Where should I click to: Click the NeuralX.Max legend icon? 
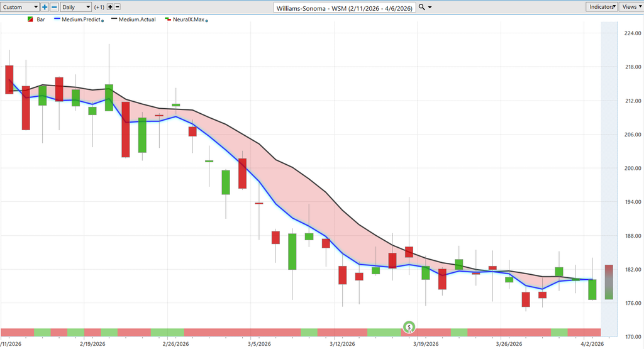point(167,19)
